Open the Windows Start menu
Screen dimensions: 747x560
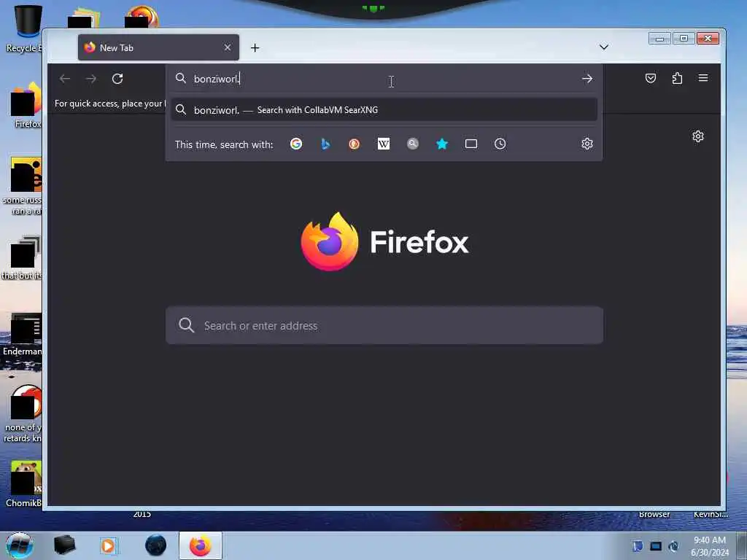click(x=19, y=545)
